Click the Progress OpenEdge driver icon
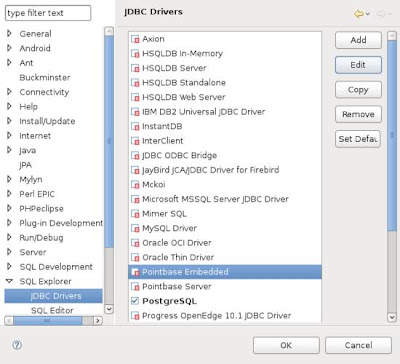The image size is (400, 364). (135, 316)
